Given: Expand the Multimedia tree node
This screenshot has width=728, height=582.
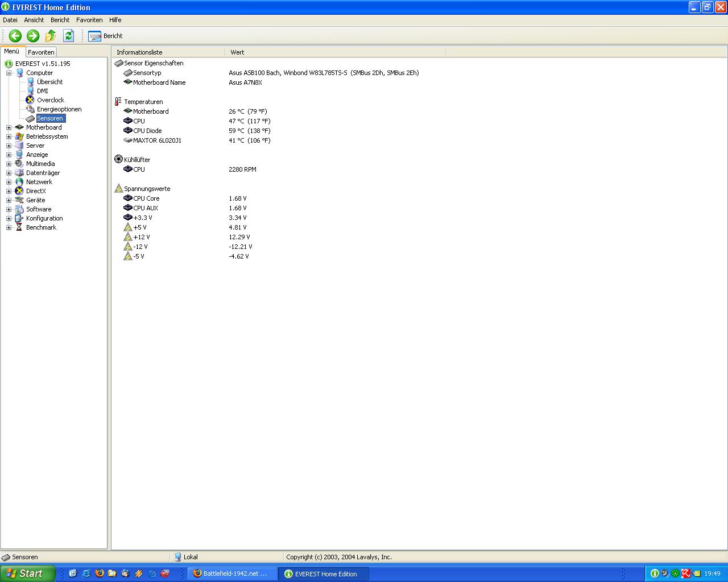Looking at the screenshot, I should tap(9, 164).
